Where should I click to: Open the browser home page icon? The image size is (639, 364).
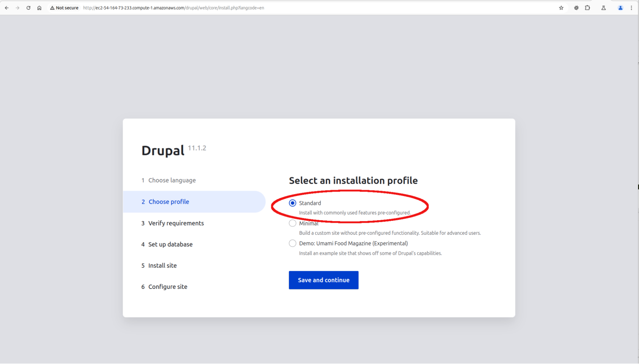tap(39, 8)
